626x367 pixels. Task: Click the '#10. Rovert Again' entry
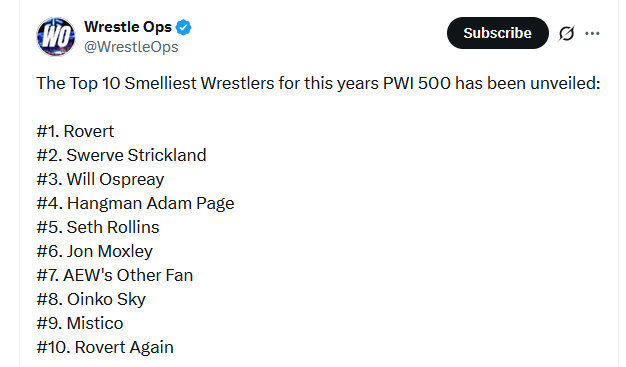105,347
